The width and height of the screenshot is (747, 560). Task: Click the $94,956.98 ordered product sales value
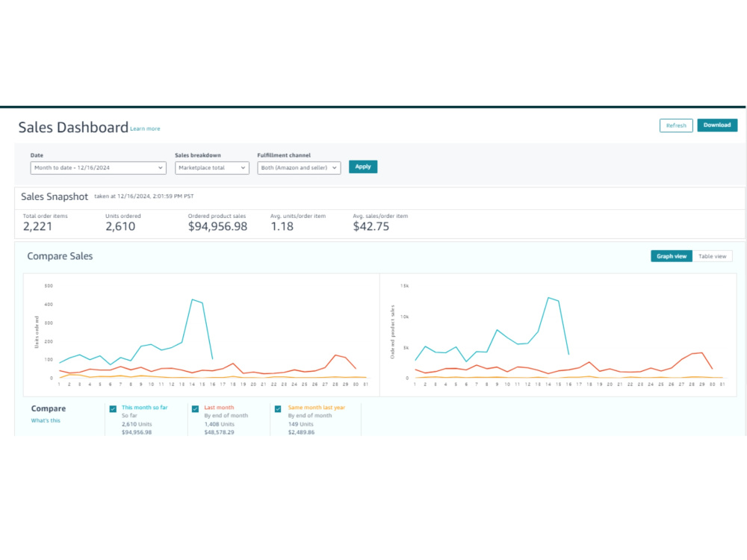[217, 227]
